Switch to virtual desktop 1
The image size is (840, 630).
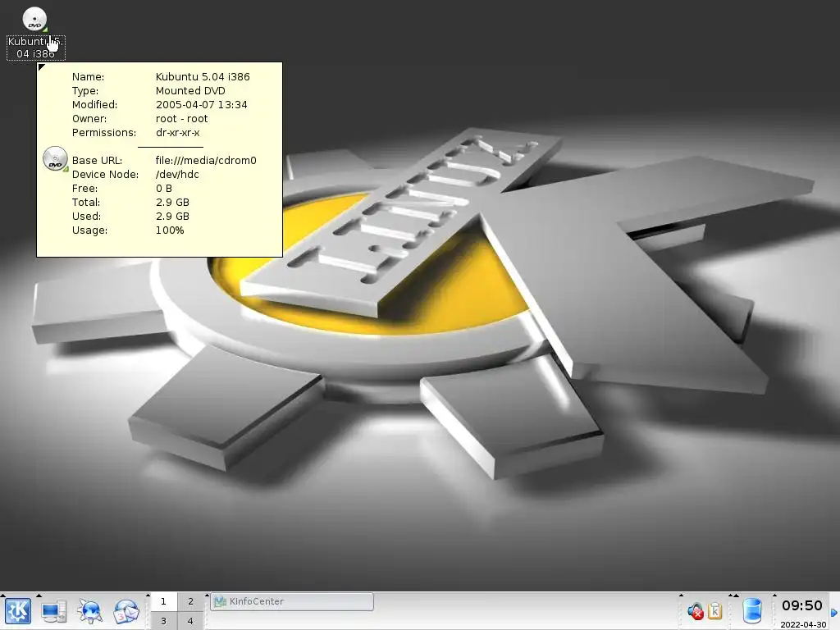coord(163,601)
